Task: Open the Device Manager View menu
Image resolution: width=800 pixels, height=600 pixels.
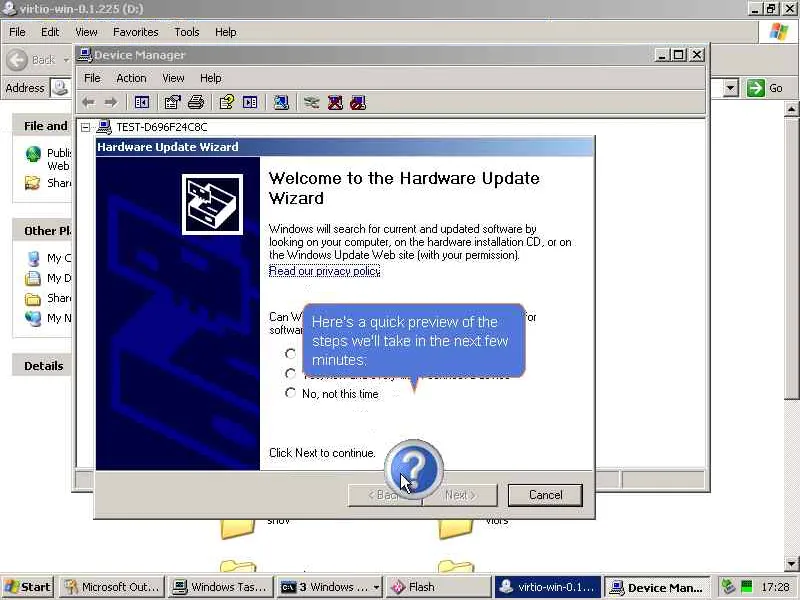Action: (173, 78)
